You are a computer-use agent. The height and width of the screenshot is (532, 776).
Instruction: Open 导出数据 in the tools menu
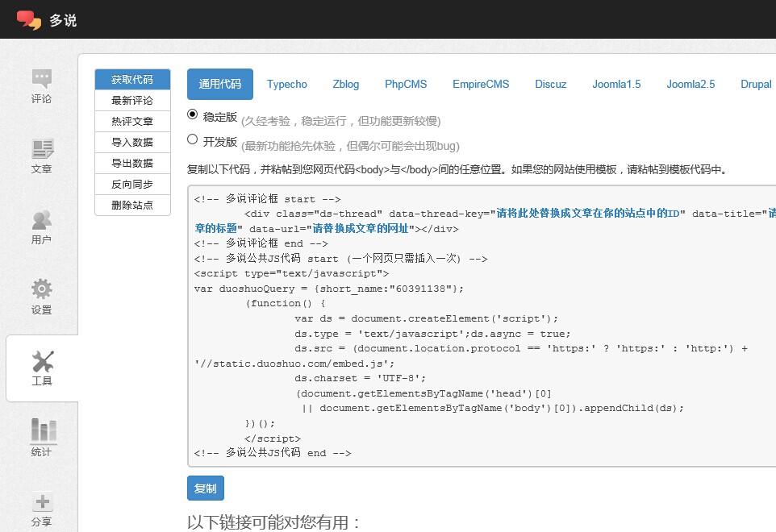132,163
